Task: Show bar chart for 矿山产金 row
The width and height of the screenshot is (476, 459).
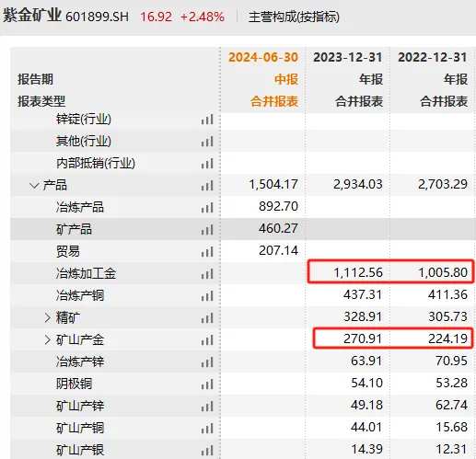Action: coord(207,340)
